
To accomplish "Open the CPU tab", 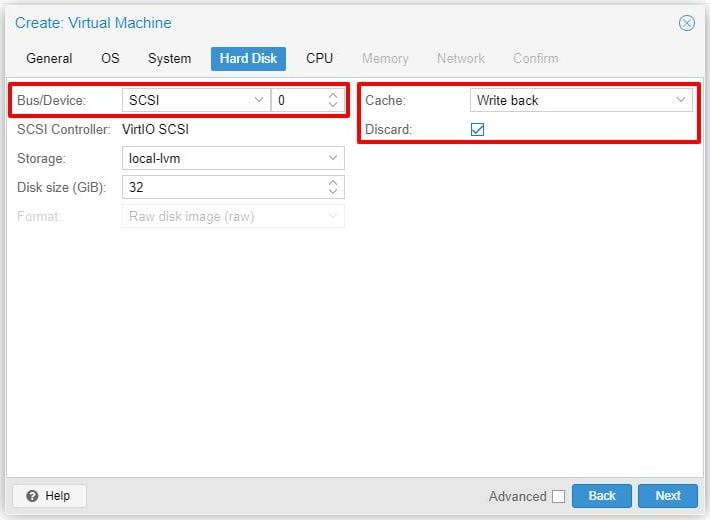I will (319, 58).
